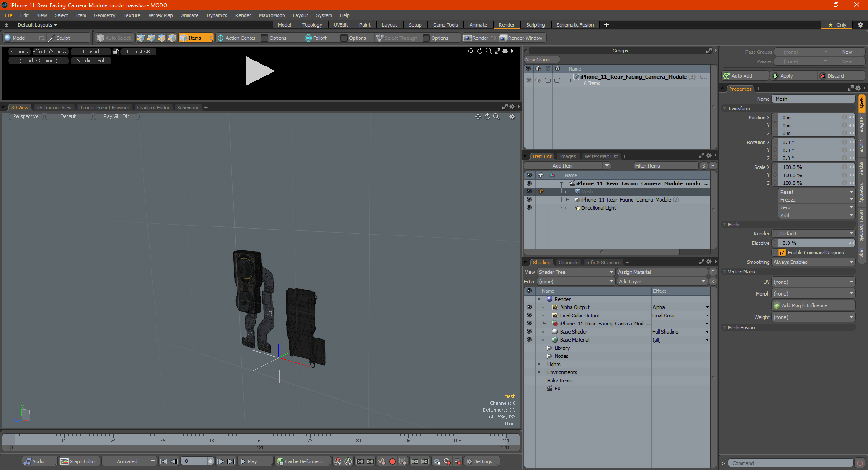
Task: Click 3D viewport zoom magnifier icon
Action: 496,117
